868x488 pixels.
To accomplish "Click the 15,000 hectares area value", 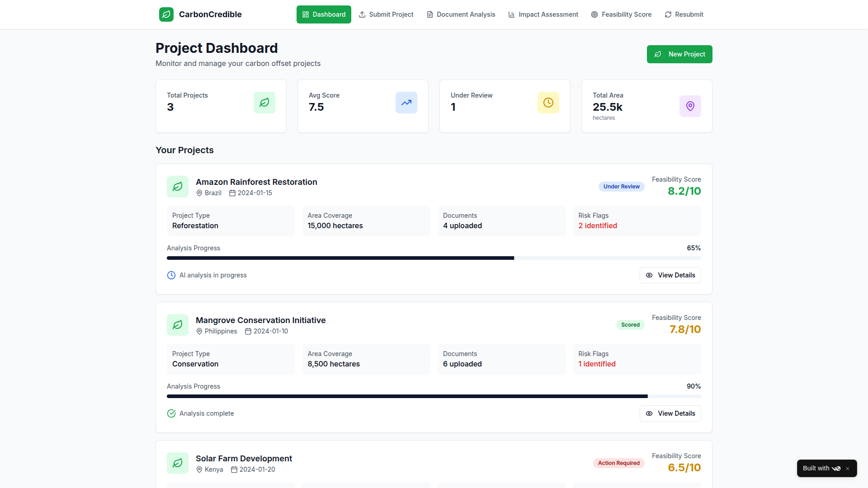I will click(335, 226).
